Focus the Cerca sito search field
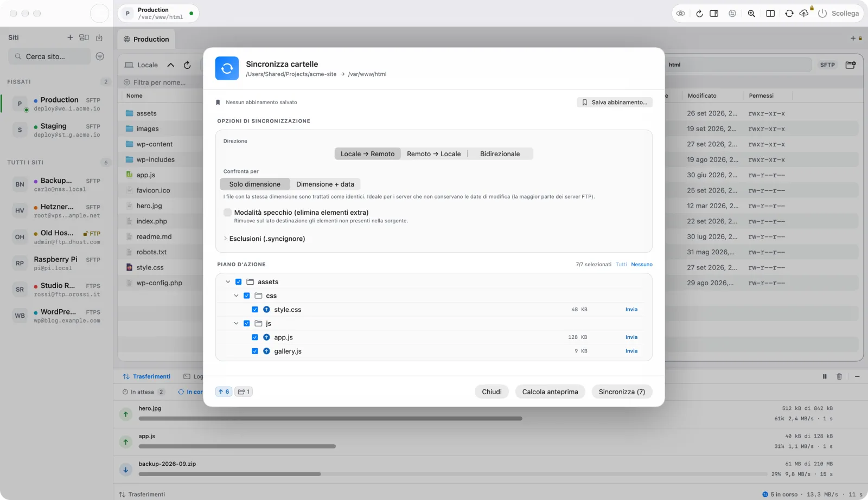868x500 pixels. [49, 56]
